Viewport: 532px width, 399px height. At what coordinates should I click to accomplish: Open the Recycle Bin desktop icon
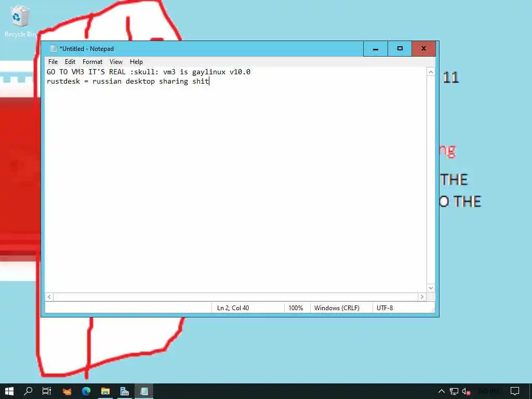20,21
